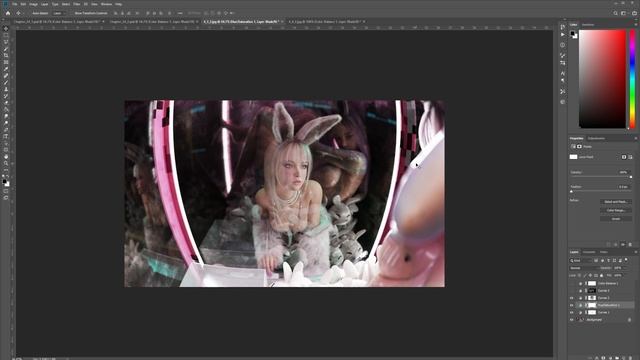Hide the Curves 2 layer
Image resolution: width=640 pixels, height=360 pixels.
tap(571, 298)
